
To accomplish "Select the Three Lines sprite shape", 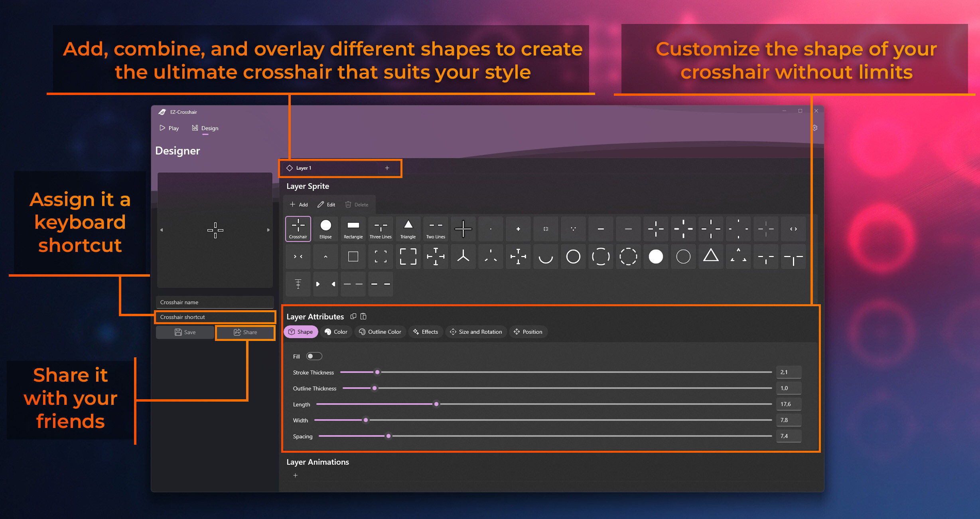I will click(x=380, y=228).
